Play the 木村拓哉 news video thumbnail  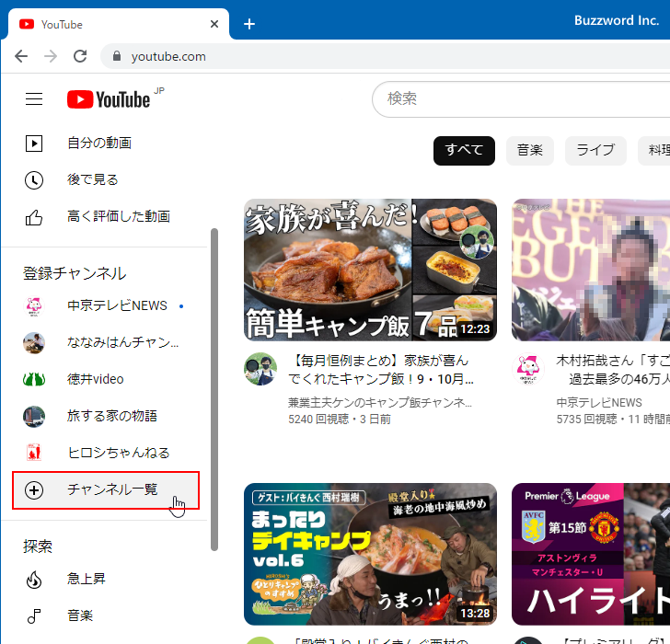point(591,270)
